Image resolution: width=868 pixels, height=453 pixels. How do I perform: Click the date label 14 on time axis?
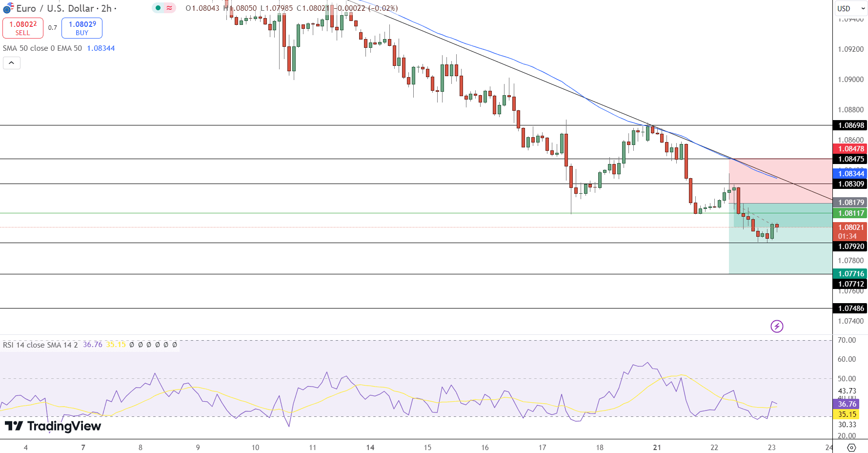click(x=370, y=447)
